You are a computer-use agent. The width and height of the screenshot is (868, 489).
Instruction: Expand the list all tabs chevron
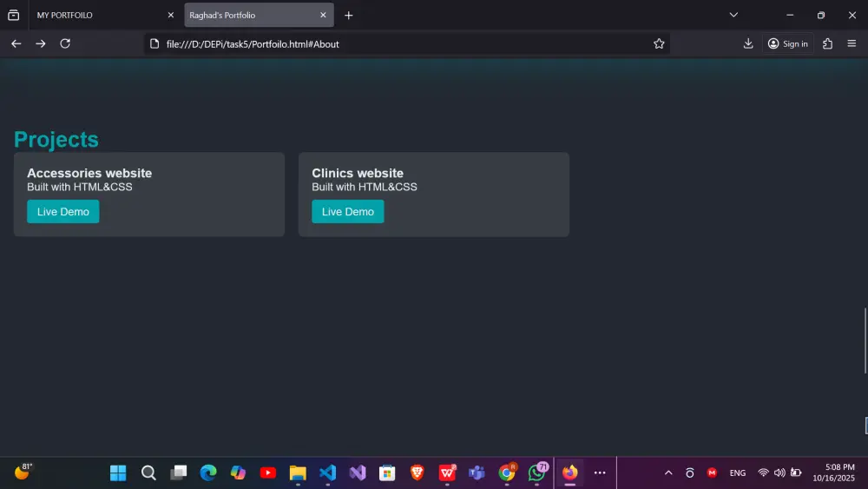(733, 15)
